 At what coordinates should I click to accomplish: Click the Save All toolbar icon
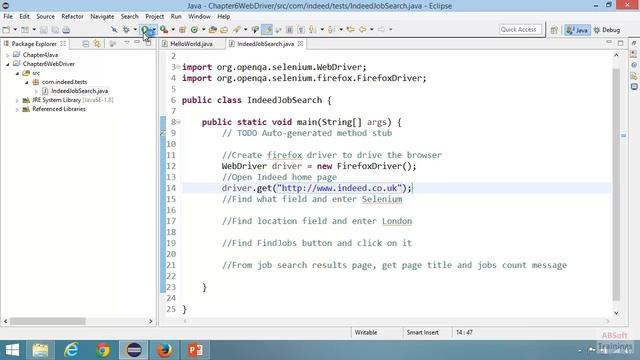pos(55,30)
